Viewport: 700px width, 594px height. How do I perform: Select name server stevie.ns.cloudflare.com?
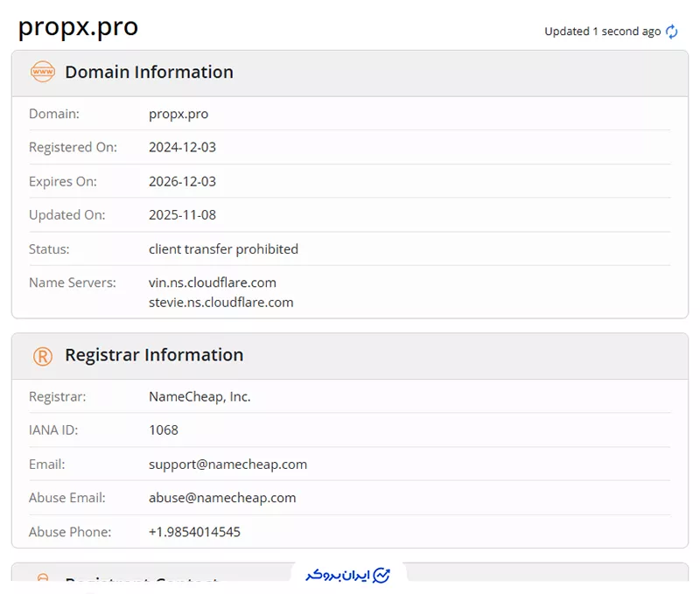(x=221, y=303)
